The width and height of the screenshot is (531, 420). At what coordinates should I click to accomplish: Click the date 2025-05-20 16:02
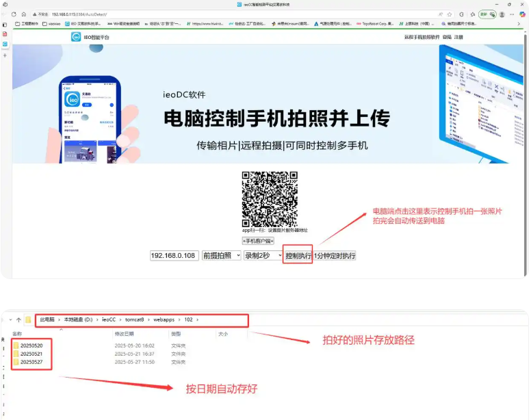coord(134,345)
